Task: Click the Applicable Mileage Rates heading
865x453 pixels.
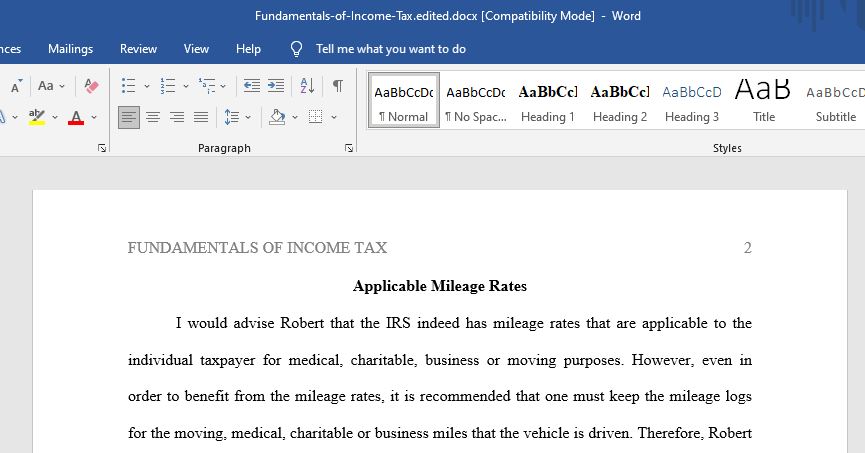Action: click(440, 286)
